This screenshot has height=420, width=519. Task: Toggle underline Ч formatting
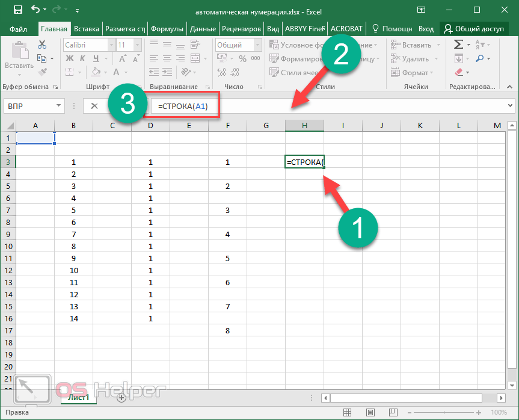point(96,58)
